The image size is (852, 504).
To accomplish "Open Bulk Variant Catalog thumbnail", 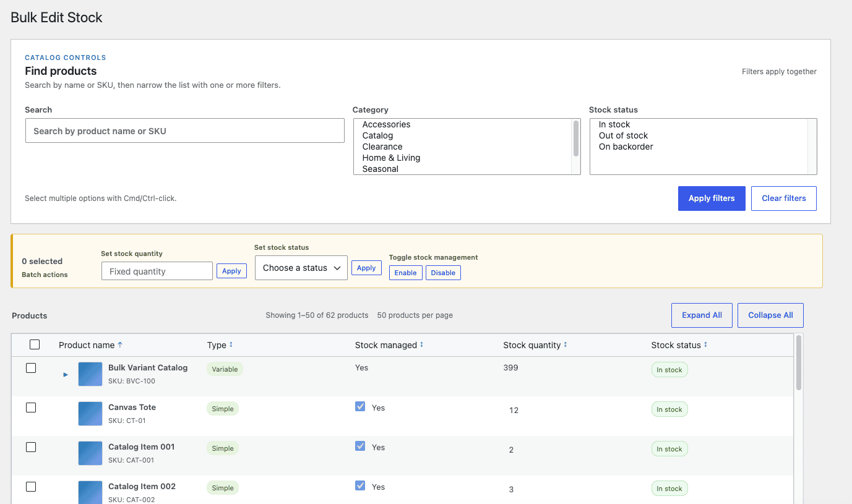I will pyautogui.click(x=90, y=374).
